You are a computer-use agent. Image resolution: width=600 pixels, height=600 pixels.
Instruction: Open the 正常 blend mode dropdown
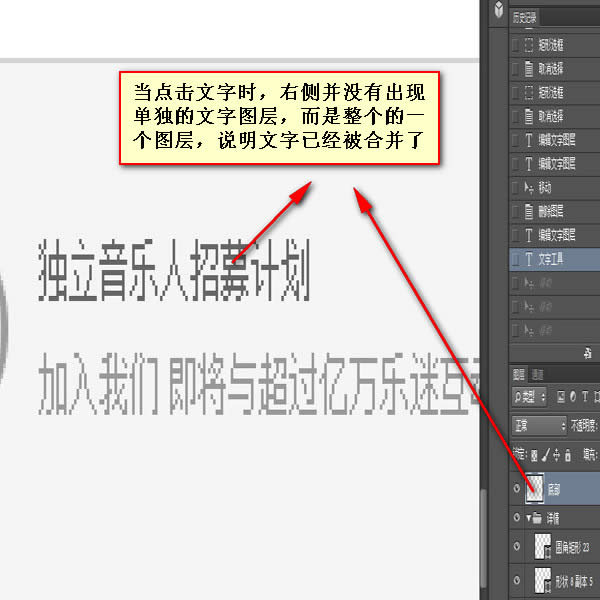[539, 426]
